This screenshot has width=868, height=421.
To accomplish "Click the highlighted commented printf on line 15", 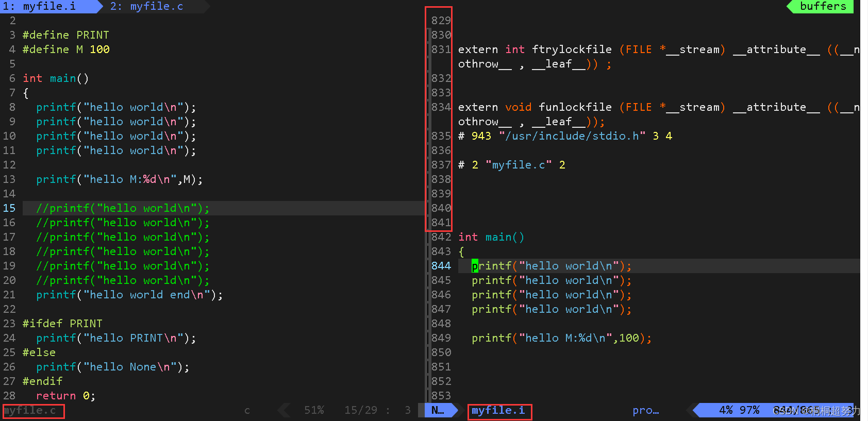I will pyautogui.click(x=123, y=208).
